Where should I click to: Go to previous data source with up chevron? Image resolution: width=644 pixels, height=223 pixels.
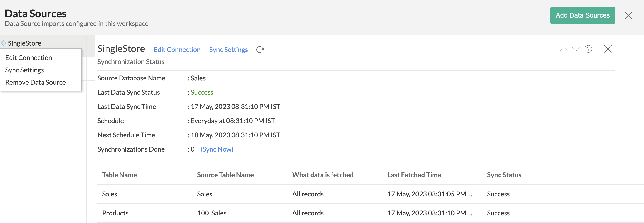563,49
